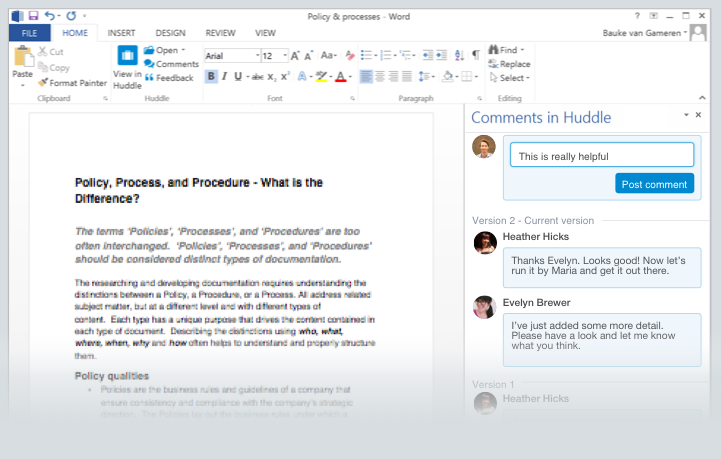Activate the Format Painter

point(72,83)
